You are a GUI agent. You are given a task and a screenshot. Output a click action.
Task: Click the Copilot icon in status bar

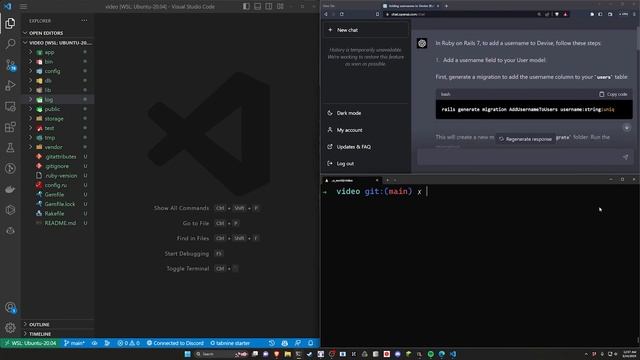coord(284,343)
